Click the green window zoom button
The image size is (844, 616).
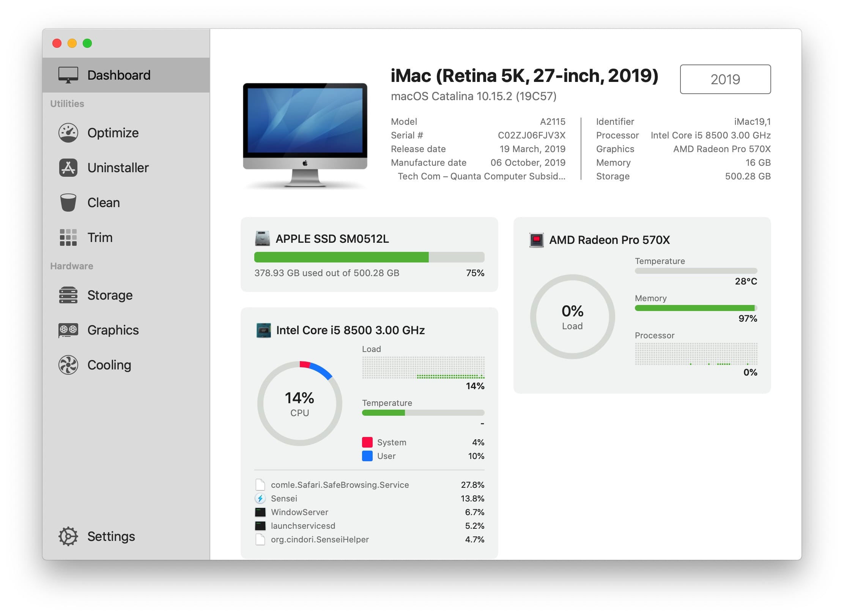coord(87,43)
